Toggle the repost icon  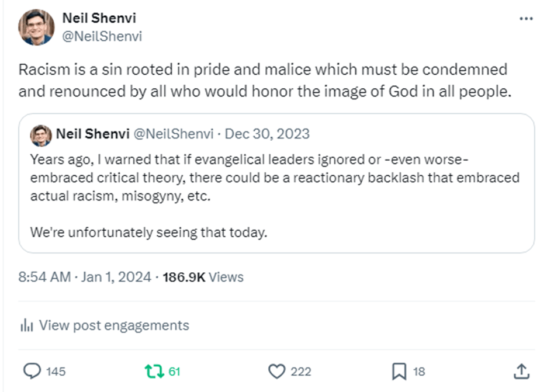coord(153,371)
